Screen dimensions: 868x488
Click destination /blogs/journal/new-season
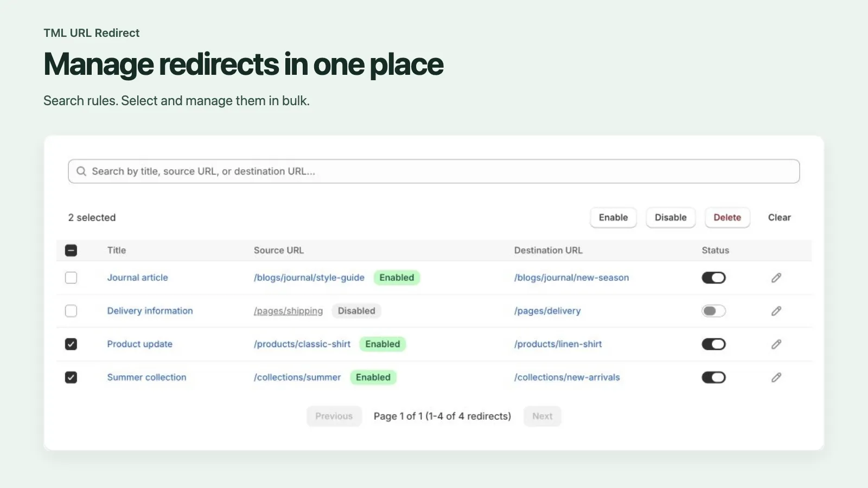point(571,278)
